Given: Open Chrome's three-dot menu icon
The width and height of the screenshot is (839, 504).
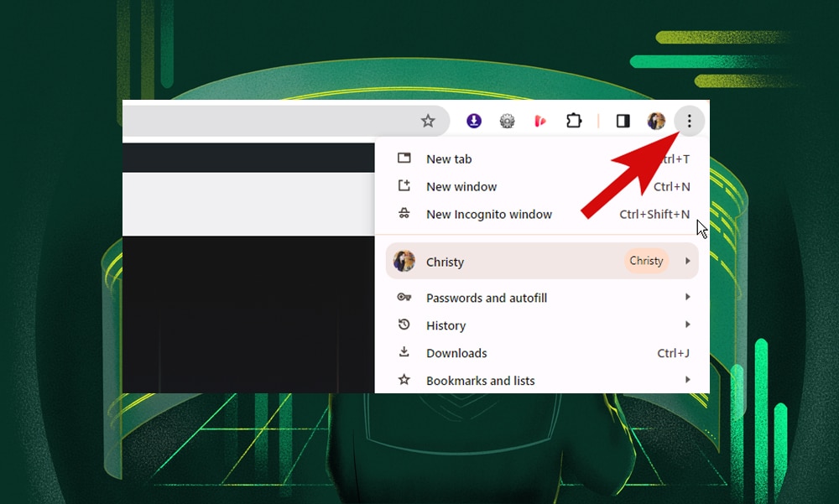Looking at the screenshot, I should tap(689, 121).
